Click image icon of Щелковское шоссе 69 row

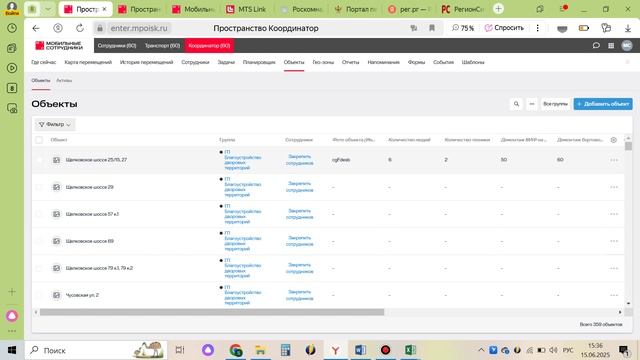coord(56,241)
